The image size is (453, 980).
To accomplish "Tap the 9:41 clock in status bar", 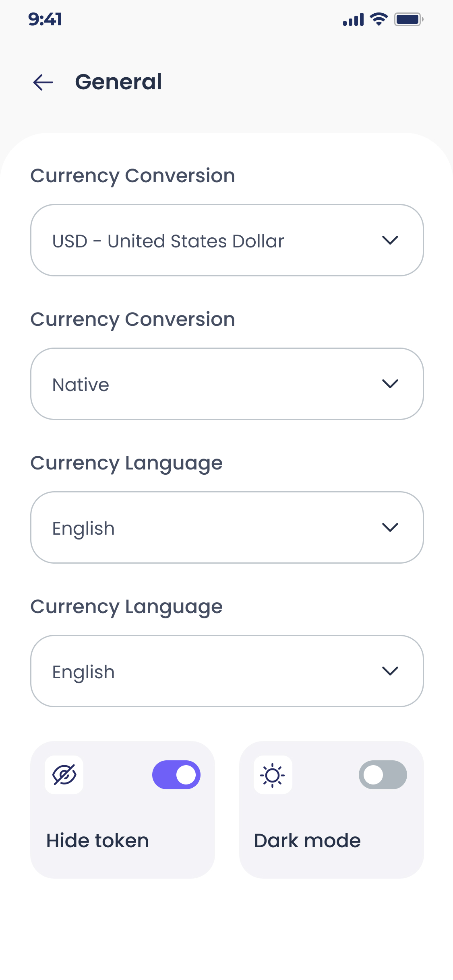I will tap(45, 19).
